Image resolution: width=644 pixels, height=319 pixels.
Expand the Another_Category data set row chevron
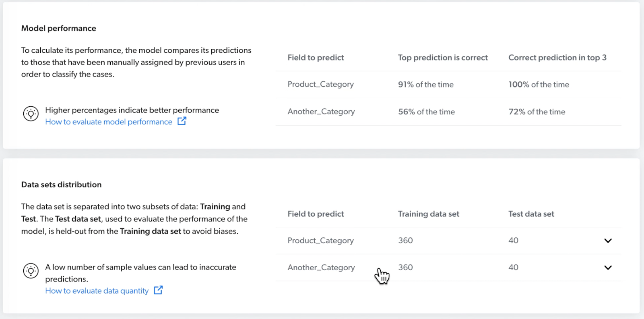click(x=608, y=267)
